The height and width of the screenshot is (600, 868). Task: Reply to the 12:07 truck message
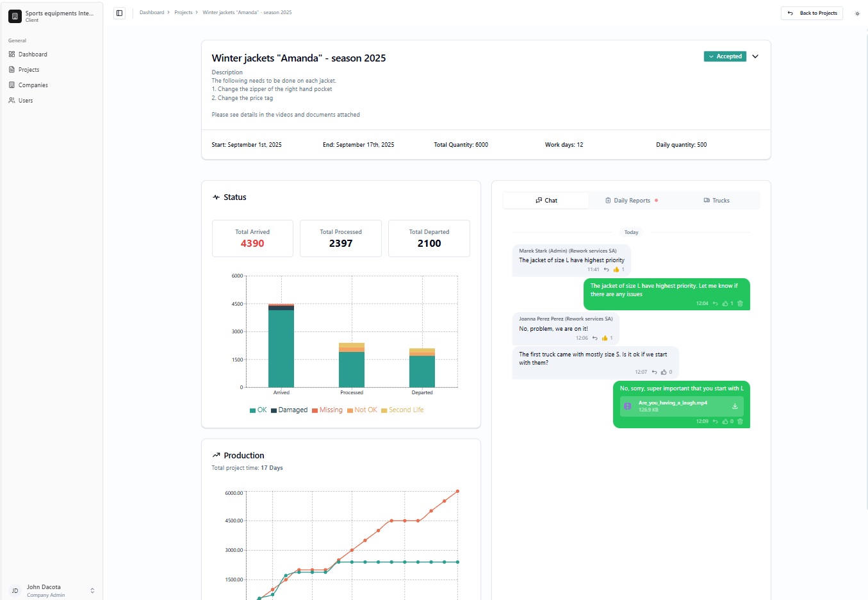[x=654, y=372]
